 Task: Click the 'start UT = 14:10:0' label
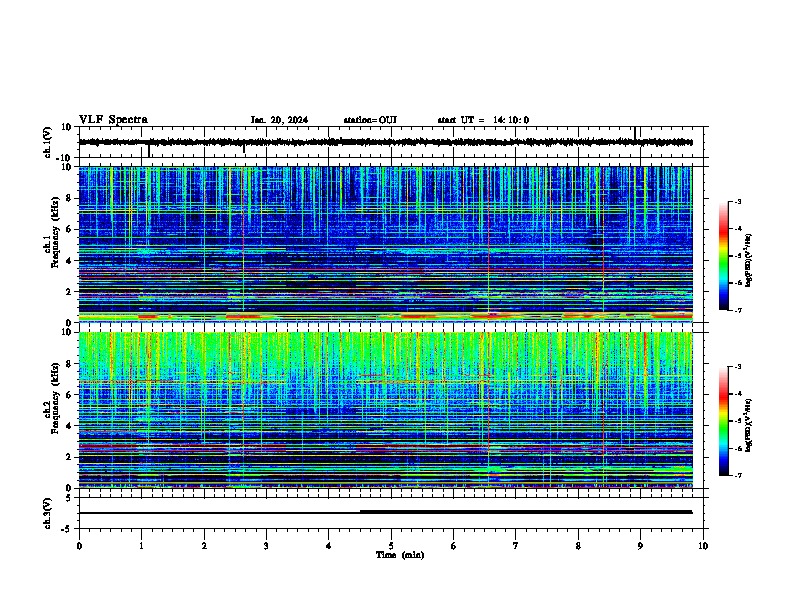pos(483,120)
